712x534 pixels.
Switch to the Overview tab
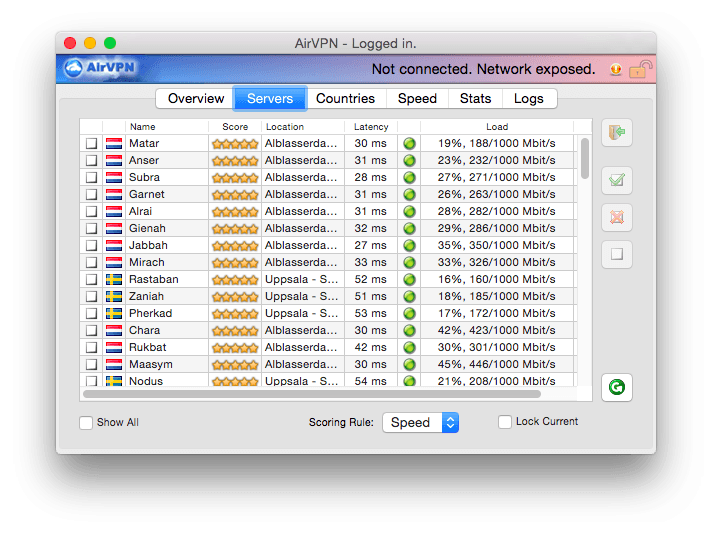tap(195, 99)
